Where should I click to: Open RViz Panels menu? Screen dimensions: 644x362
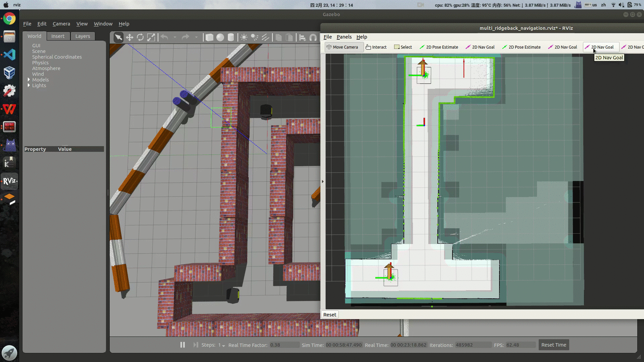(x=344, y=37)
